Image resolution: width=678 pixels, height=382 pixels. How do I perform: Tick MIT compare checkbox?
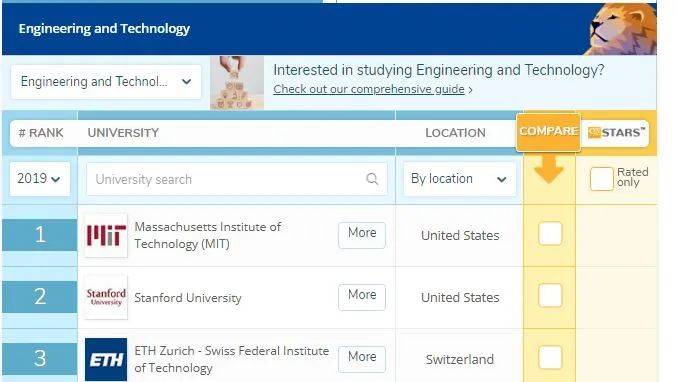pyautogui.click(x=550, y=234)
